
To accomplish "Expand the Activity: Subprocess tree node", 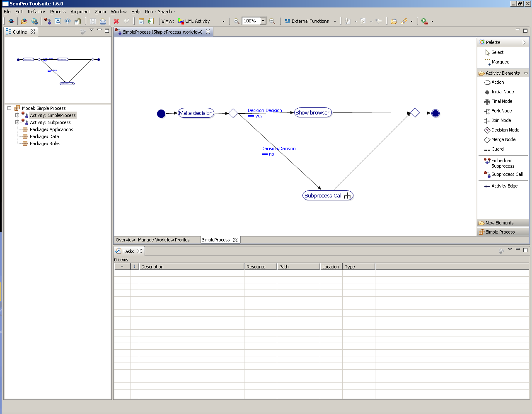I will click(x=17, y=122).
